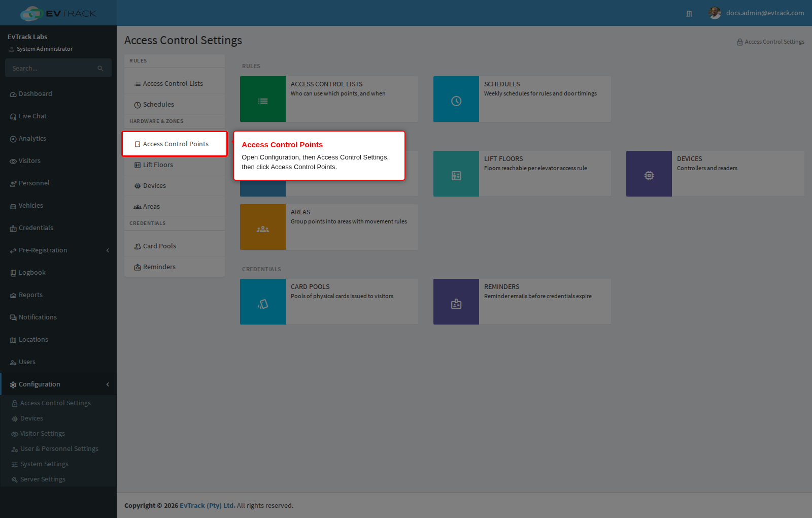Click the door icon in the top header
This screenshot has height=518, width=812.
[689, 14]
